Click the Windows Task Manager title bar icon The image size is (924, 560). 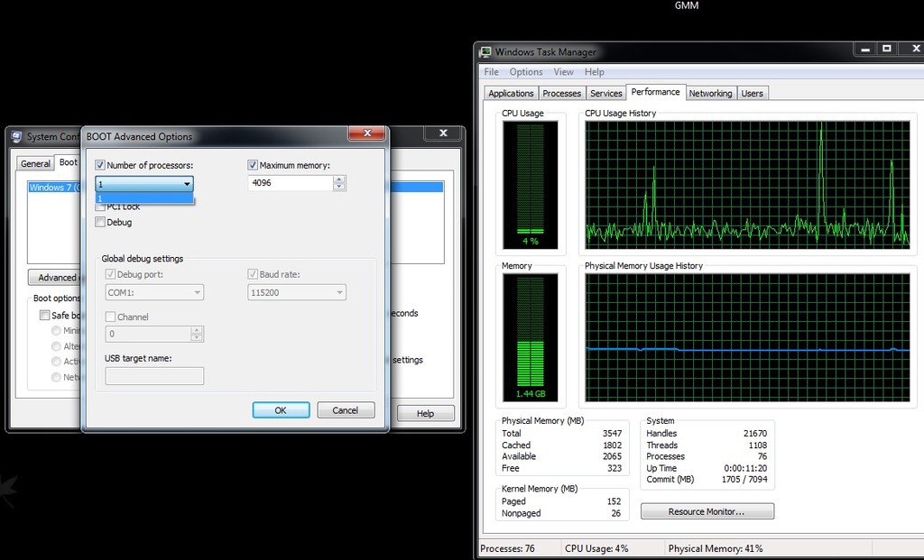tap(485, 52)
